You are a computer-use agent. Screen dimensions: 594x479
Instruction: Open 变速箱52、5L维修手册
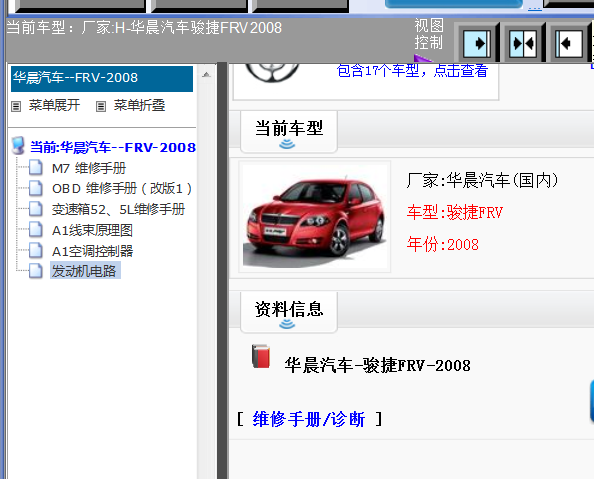tap(118, 209)
